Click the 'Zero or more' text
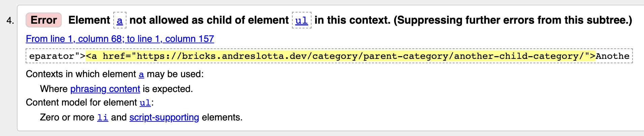Screen dimensions: 644x136 (67, 117)
